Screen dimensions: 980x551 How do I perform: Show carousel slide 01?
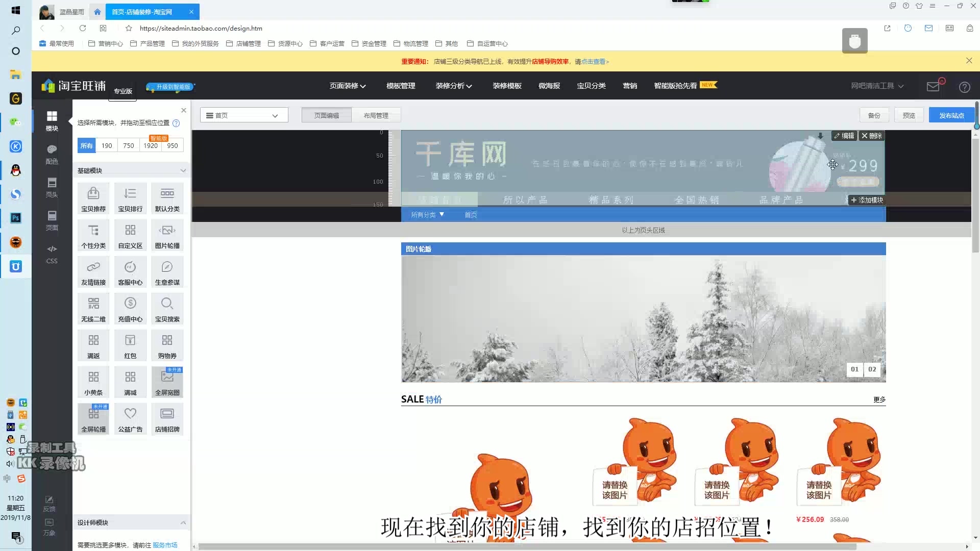coord(855,369)
